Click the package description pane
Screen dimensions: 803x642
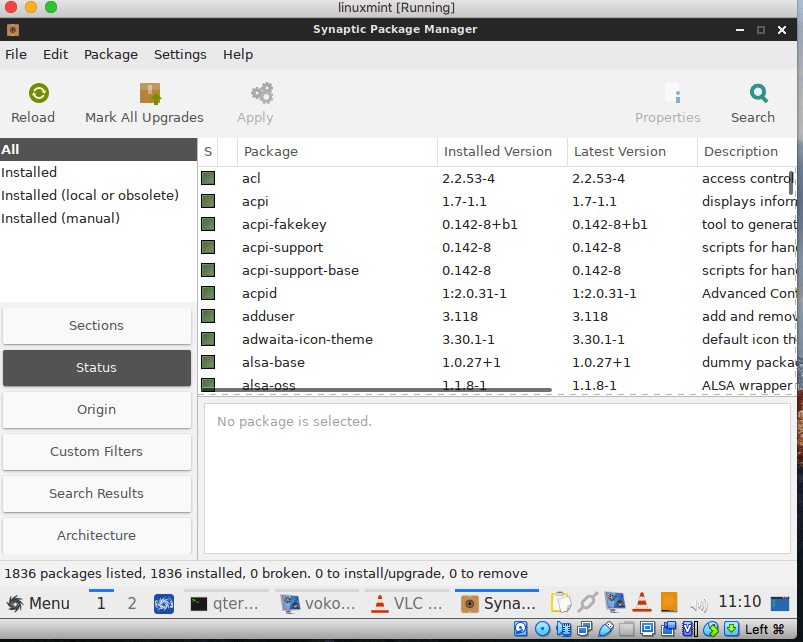click(x=497, y=479)
